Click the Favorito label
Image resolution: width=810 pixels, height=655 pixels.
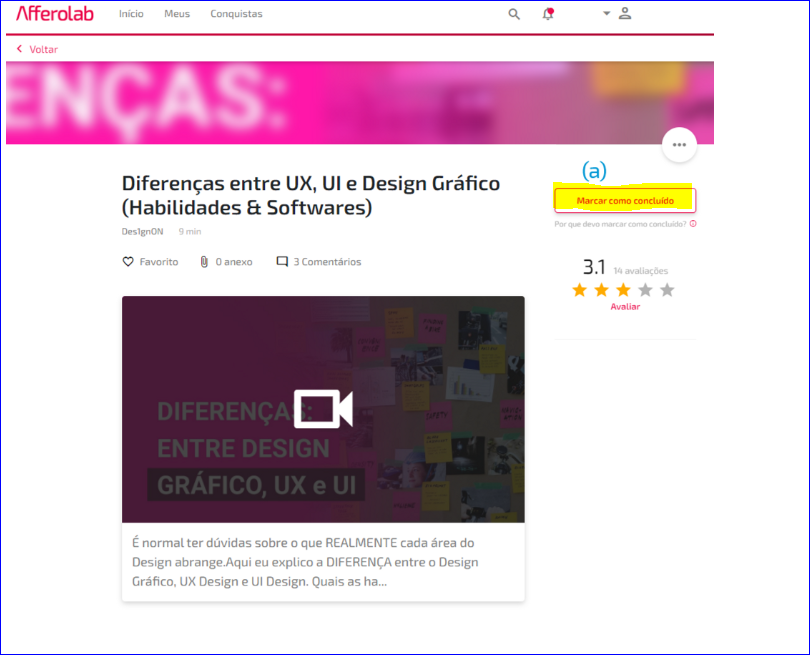point(159,262)
